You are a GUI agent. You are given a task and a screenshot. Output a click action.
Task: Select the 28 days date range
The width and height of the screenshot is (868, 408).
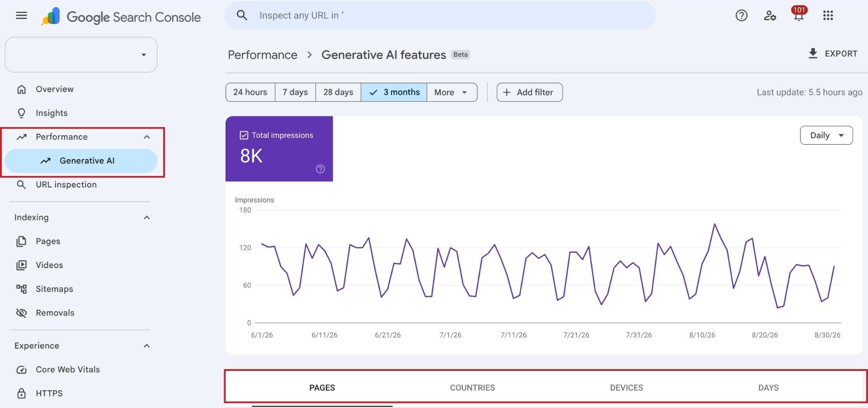click(338, 92)
